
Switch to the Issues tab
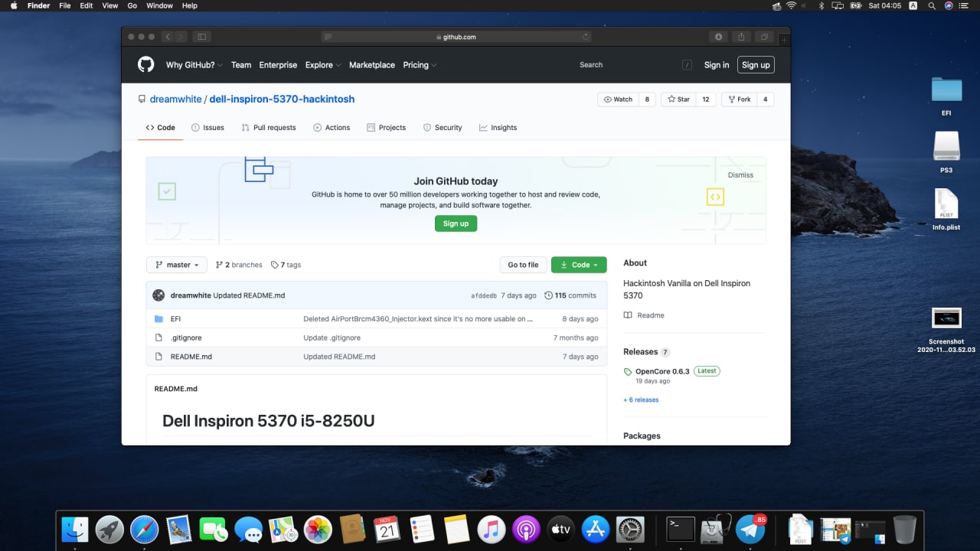pyautogui.click(x=207, y=128)
